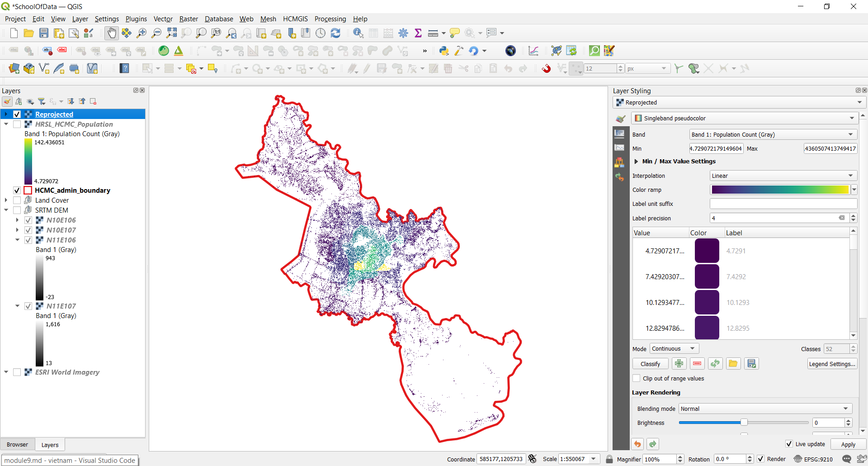The width and height of the screenshot is (868, 466).
Task: Toggle HCMC_admin_boundary layer visibility
Action: 17,190
